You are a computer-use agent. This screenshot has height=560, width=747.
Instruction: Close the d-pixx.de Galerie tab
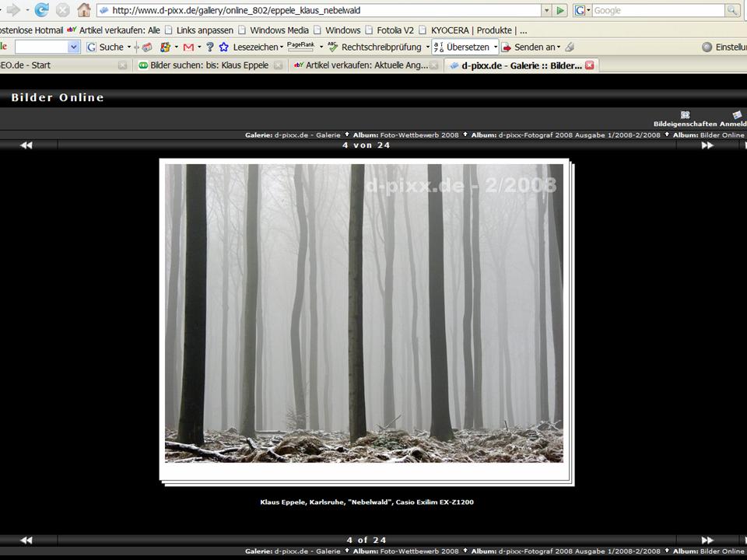(590, 65)
